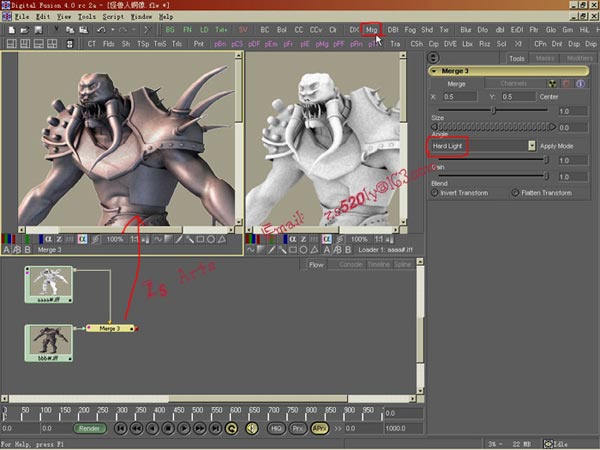Toggle Z channel in left viewer
Screen dimensions: 600x450
pyautogui.click(x=59, y=240)
